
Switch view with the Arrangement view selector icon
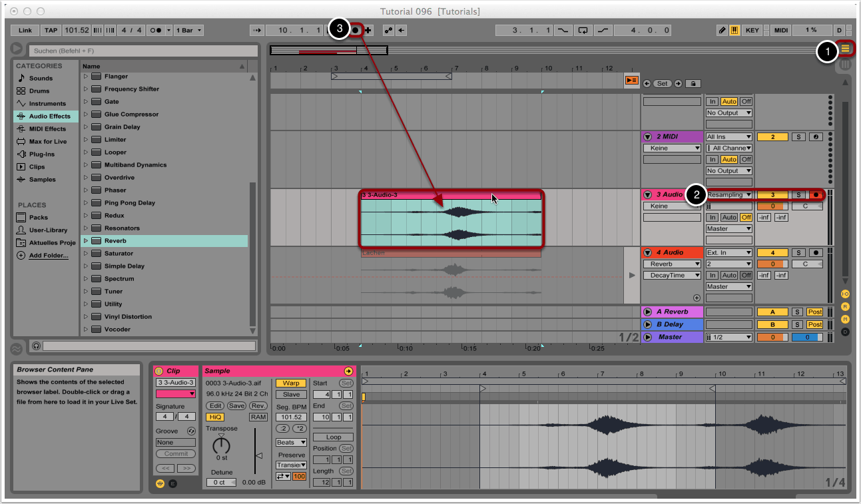pos(846,48)
